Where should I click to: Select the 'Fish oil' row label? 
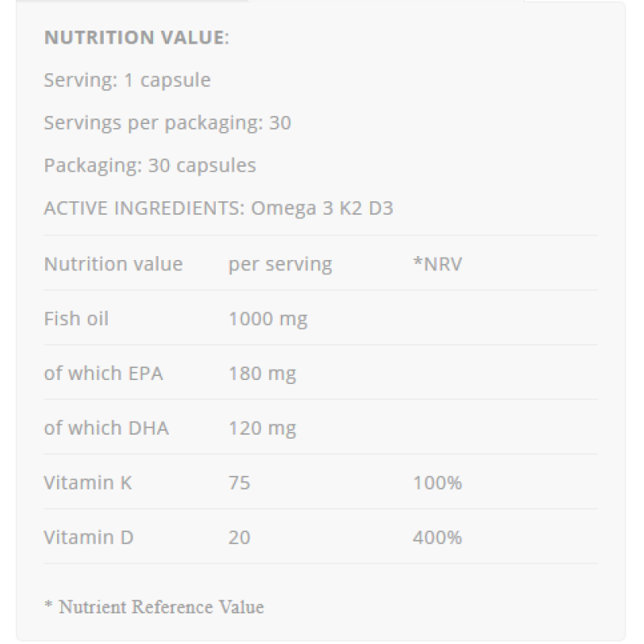click(x=76, y=319)
